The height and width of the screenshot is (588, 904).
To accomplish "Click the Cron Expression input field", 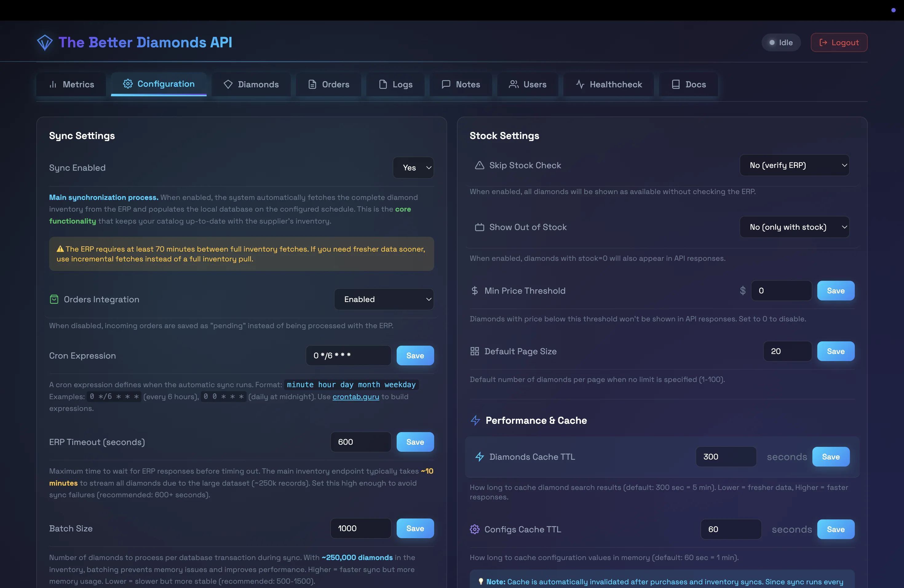I will click(x=348, y=356).
